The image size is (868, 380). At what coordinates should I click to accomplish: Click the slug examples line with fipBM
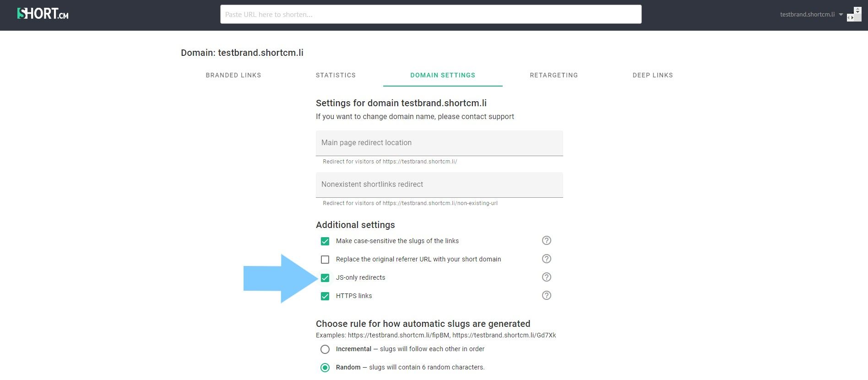tap(436, 335)
